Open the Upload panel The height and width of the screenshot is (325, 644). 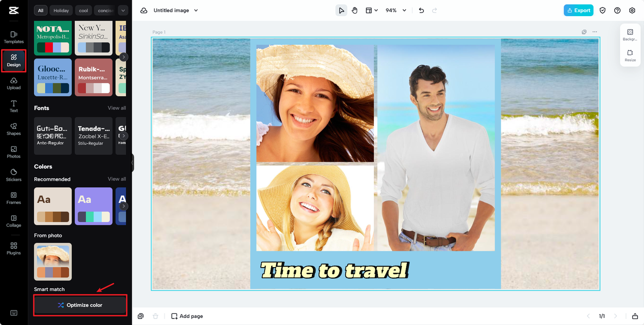point(14,84)
